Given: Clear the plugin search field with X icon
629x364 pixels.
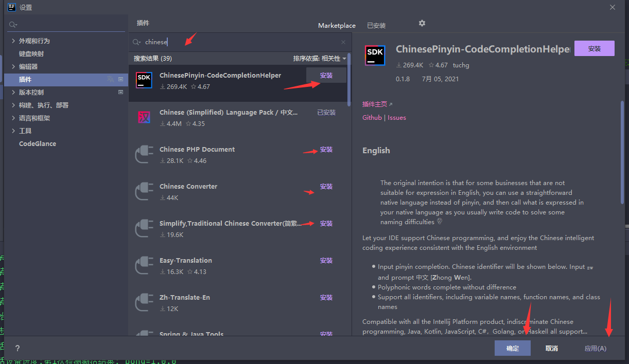Looking at the screenshot, I should pos(343,42).
